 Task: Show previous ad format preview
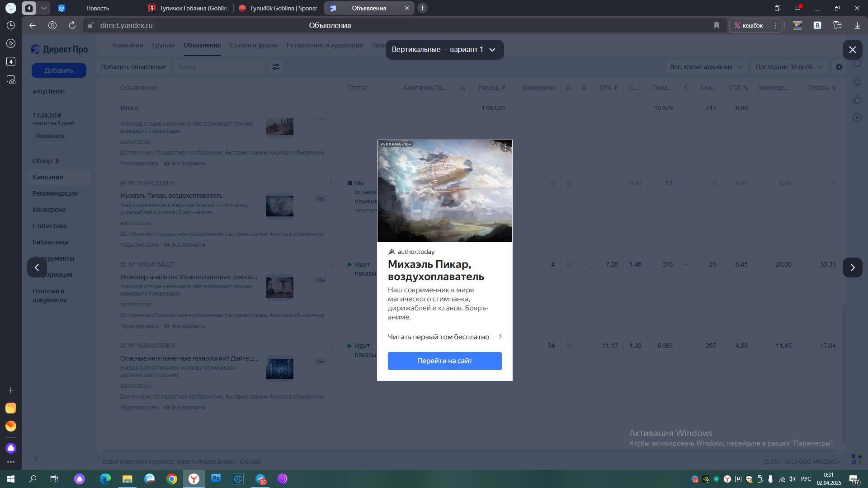tap(37, 267)
